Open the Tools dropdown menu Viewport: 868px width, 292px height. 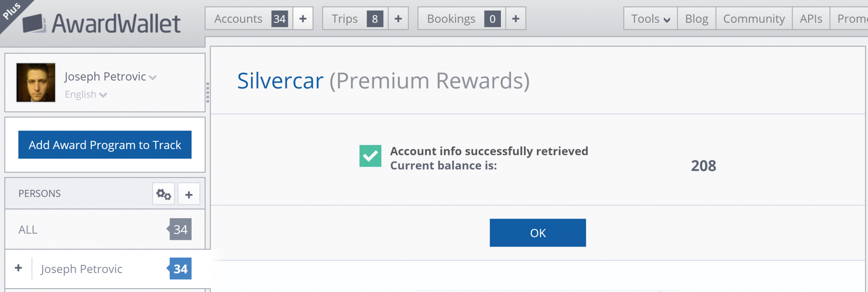(650, 19)
